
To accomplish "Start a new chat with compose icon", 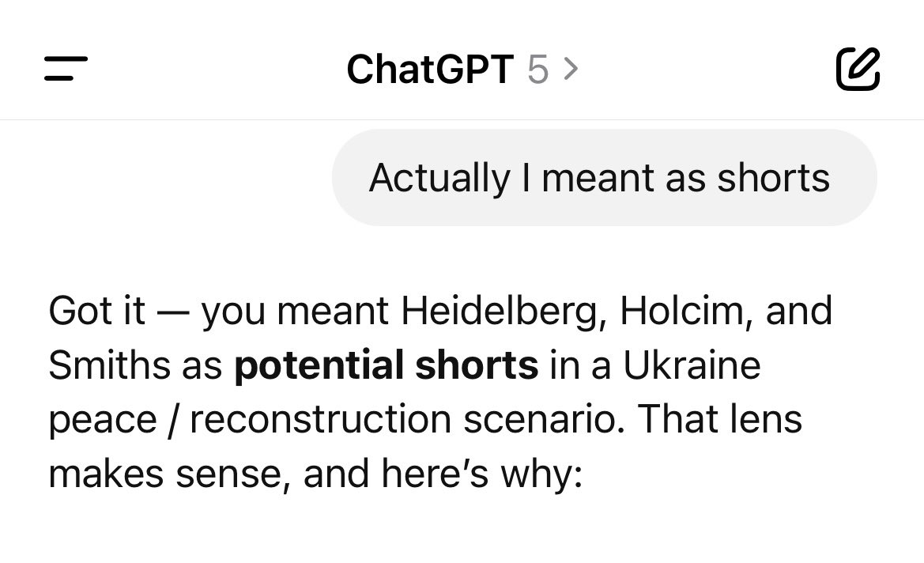I will tap(857, 69).
